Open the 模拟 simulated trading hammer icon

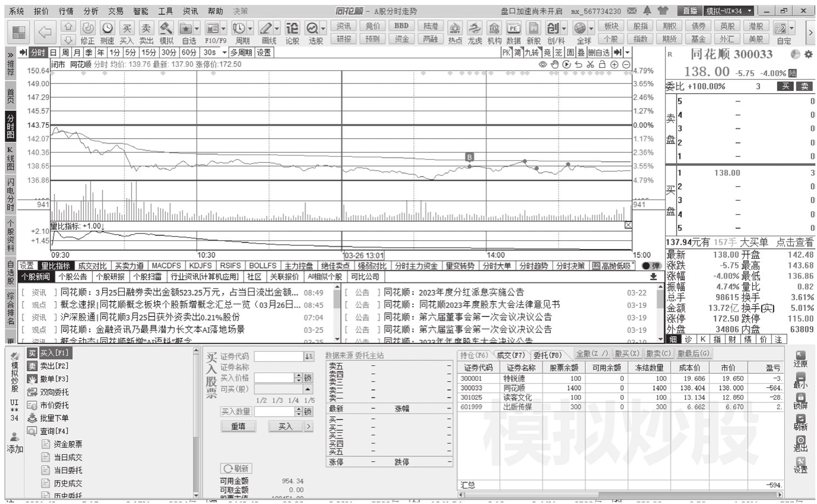coord(166,28)
